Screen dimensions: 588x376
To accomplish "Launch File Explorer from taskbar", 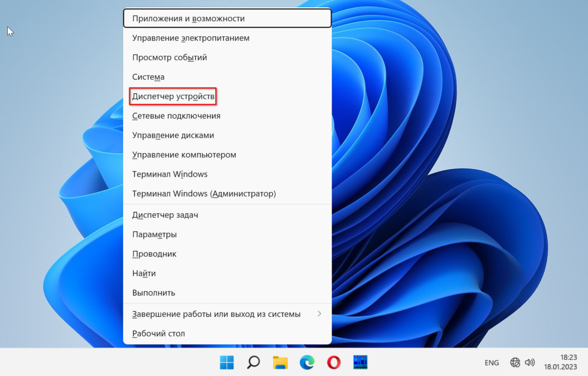I will 280,363.
